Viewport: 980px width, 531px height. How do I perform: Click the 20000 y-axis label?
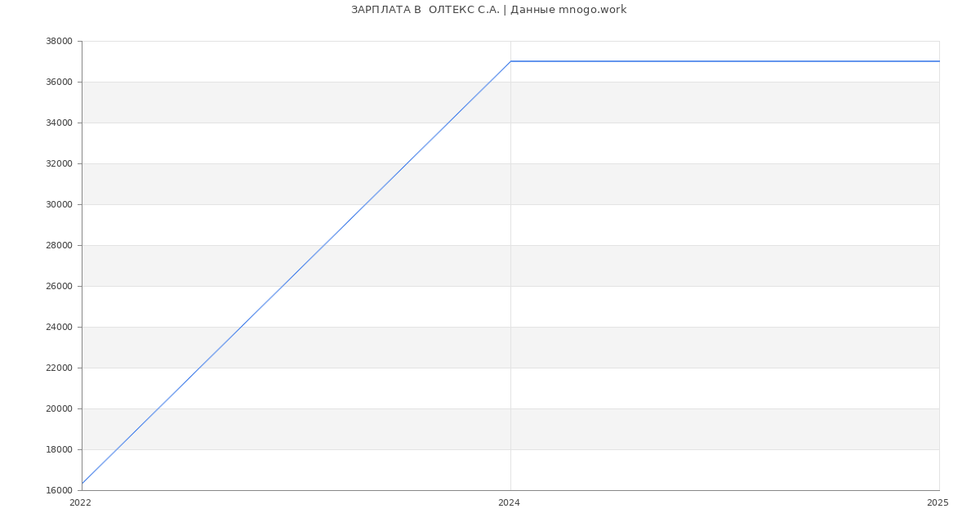[x=60, y=409]
